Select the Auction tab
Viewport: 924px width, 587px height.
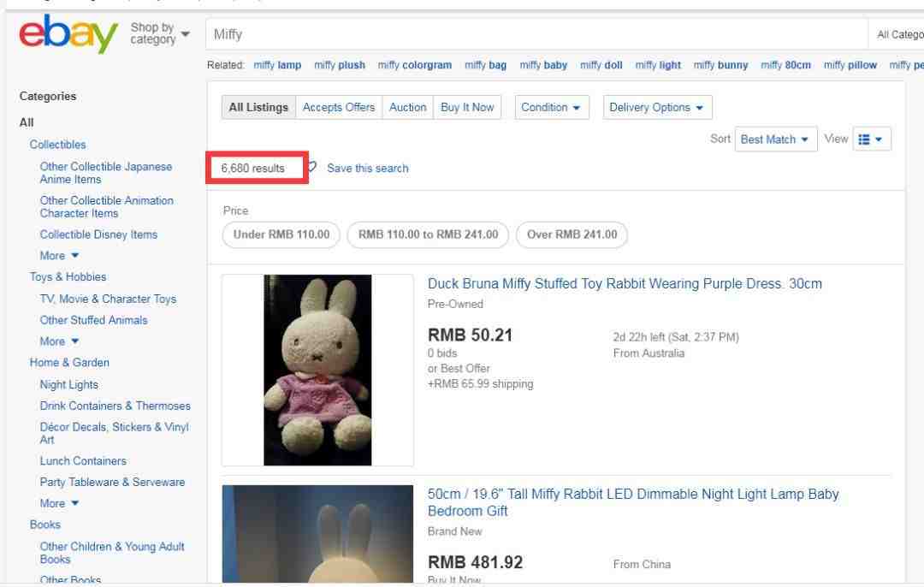[408, 107]
